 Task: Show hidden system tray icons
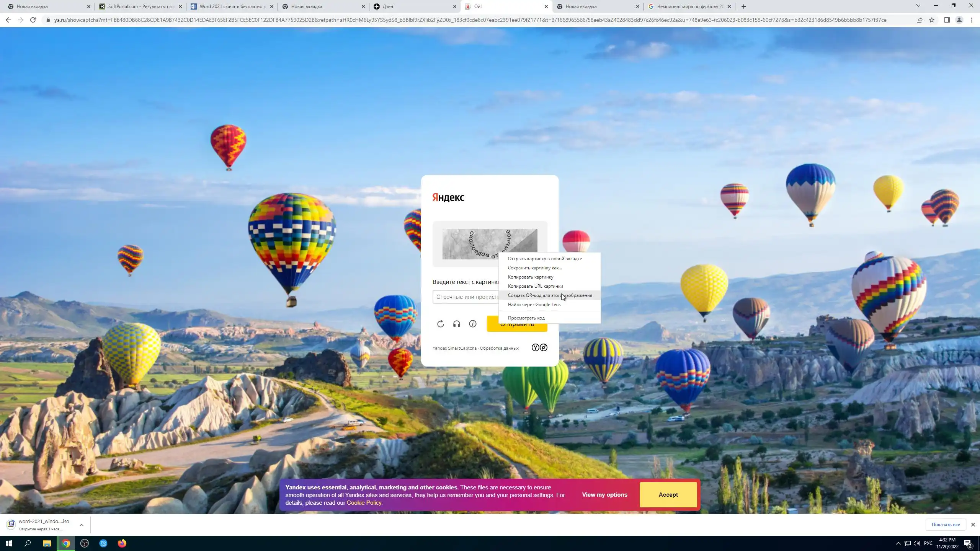[898, 543]
